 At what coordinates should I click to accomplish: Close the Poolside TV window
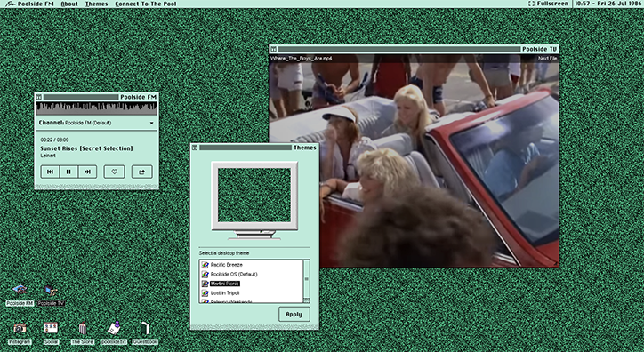(274, 49)
